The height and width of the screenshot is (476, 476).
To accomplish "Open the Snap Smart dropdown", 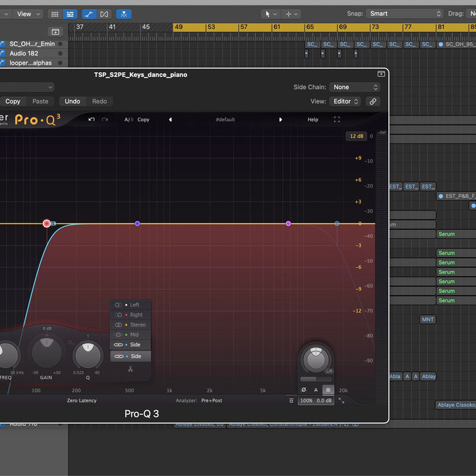I will tap(405, 14).
